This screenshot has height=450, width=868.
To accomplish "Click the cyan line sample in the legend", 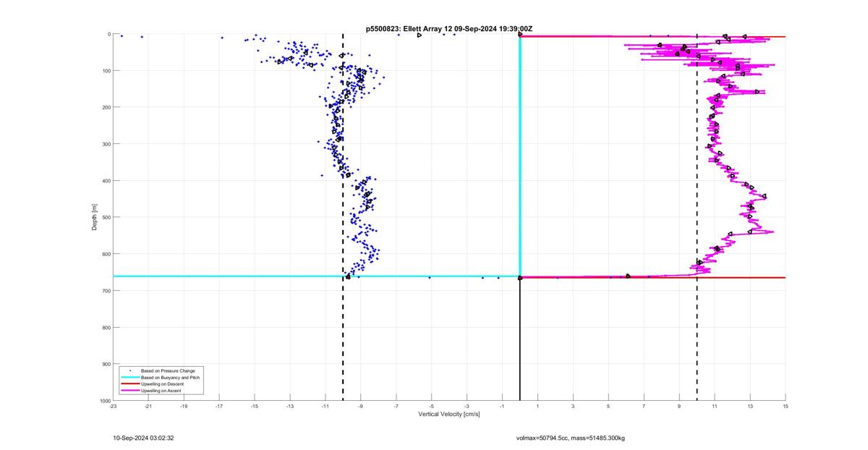I will (x=130, y=378).
